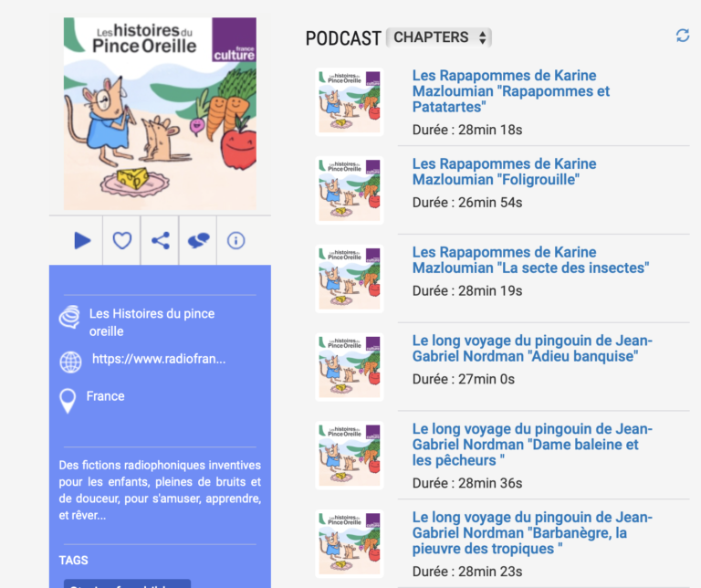This screenshot has height=588, width=701.
Task: Open the radiofrance website link
Action: [159, 359]
